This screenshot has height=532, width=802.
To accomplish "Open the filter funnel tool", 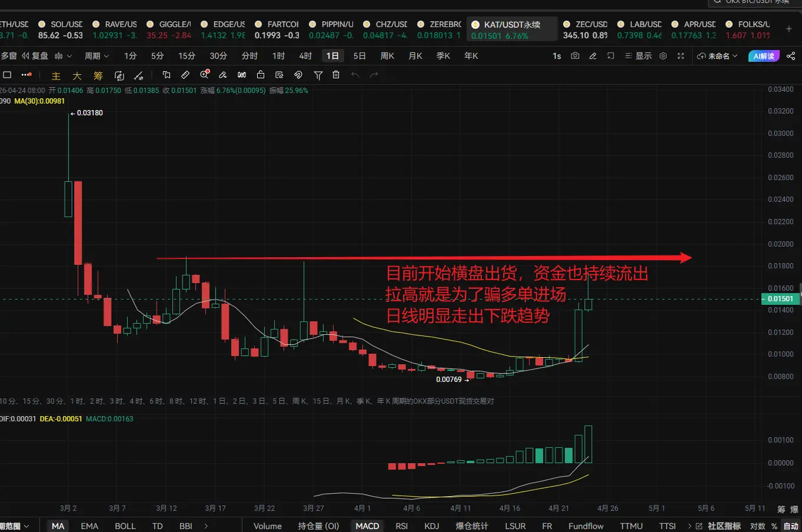I will (318, 75).
